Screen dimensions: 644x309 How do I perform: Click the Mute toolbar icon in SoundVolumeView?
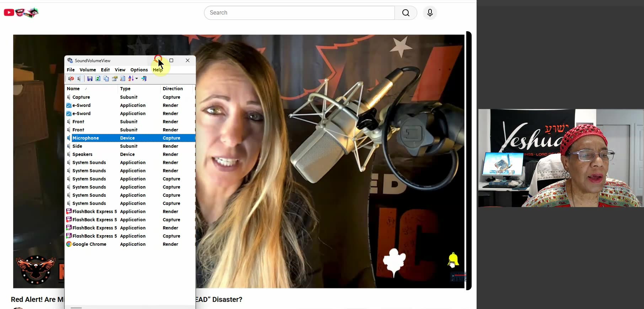click(71, 78)
